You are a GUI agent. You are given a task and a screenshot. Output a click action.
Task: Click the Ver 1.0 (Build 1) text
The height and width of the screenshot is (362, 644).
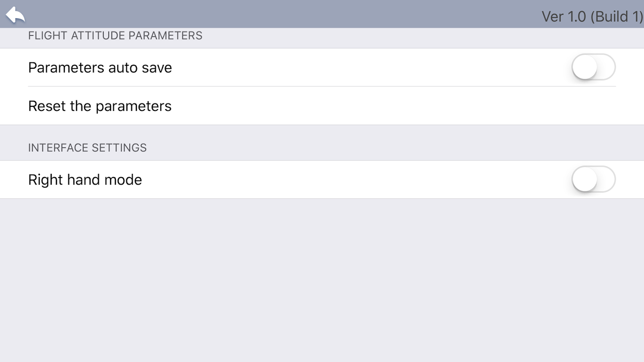coord(592,17)
